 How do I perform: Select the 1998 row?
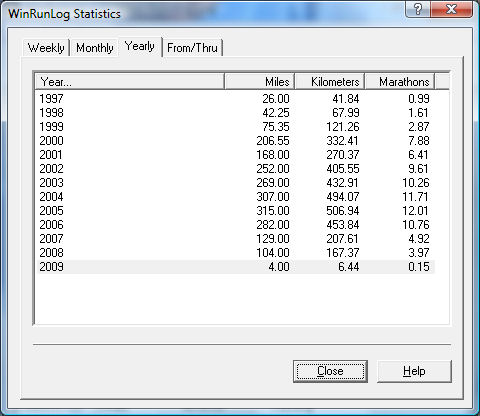point(236,113)
